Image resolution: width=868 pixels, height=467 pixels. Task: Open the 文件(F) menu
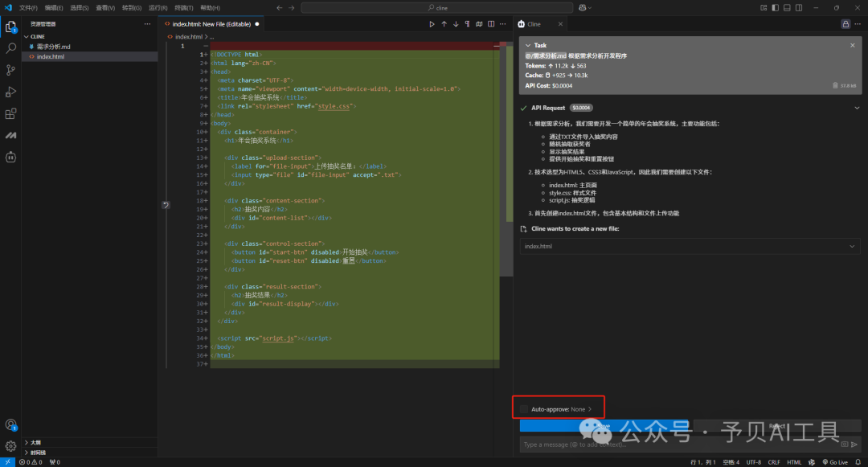point(28,8)
